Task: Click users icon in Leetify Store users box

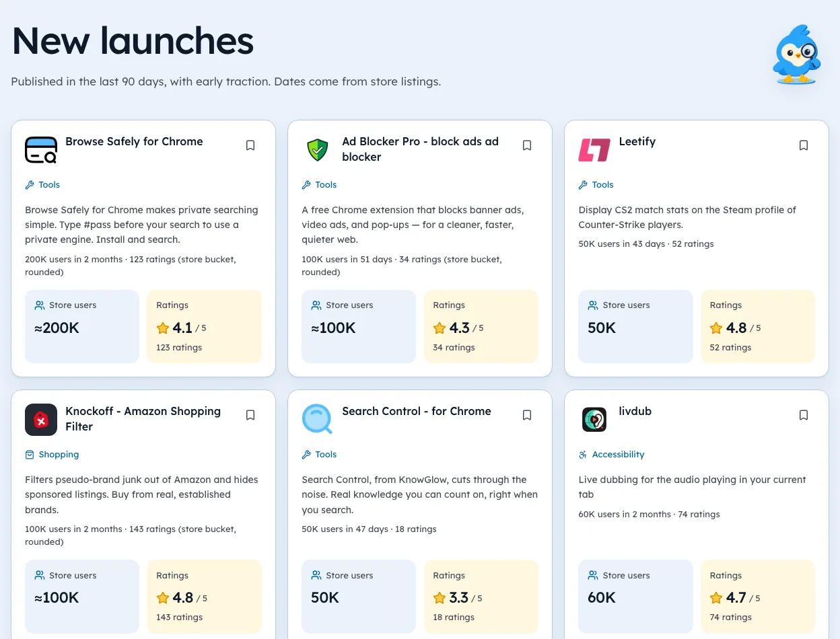Action: pos(593,305)
